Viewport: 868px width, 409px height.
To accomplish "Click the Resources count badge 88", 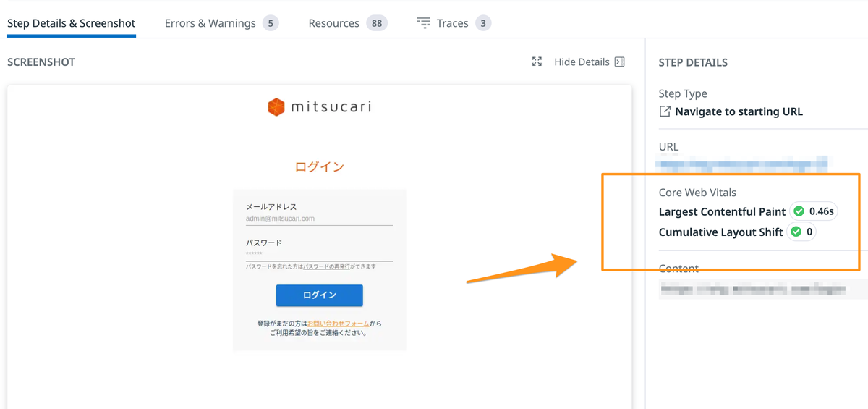I will click(x=376, y=23).
